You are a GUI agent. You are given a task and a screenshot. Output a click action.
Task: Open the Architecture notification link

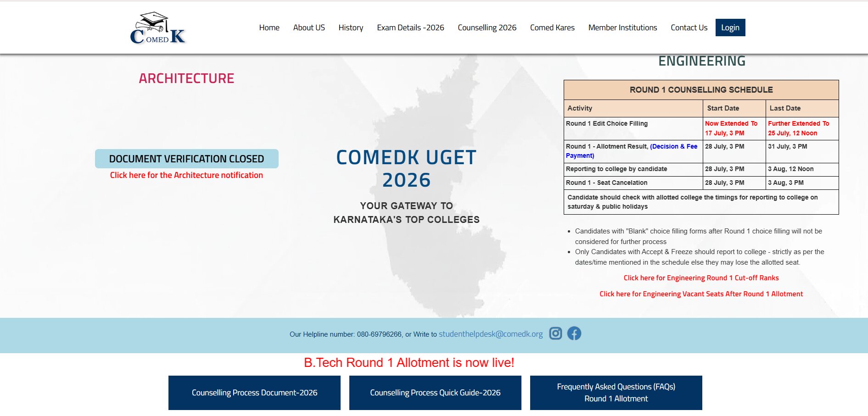[x=186, y=175]
